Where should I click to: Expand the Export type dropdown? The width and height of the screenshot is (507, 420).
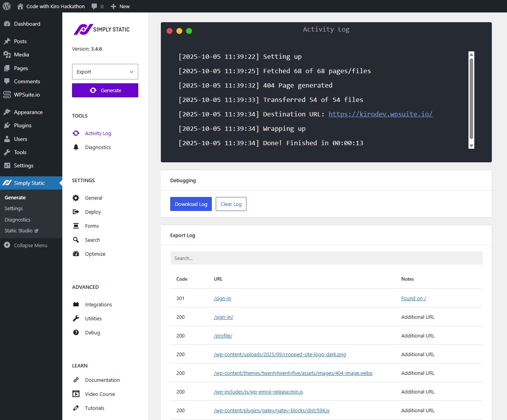click(x=105, y=72)
